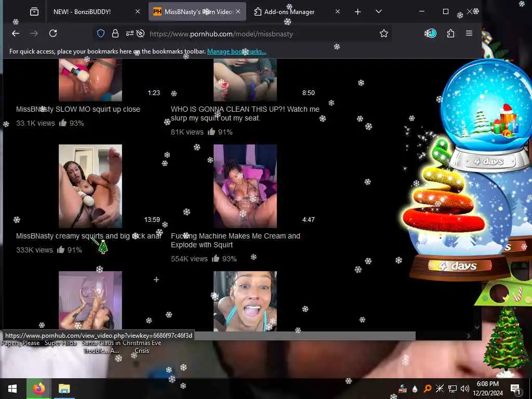The image size is (532, 399).
Task: Open site permissions icon in address bar
Action: tap(129, 33)
